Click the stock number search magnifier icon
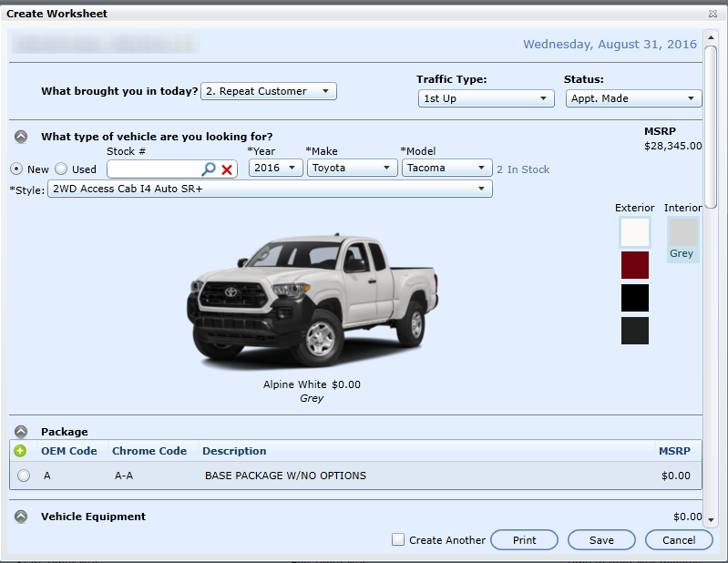Viewport: 728px width, 563px height. pos(209,169)
